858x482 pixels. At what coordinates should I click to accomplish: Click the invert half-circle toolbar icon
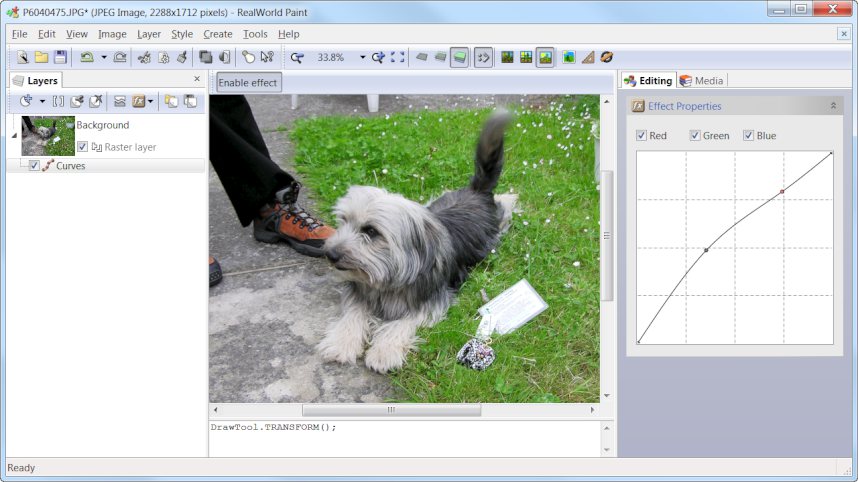coord(224,57)
